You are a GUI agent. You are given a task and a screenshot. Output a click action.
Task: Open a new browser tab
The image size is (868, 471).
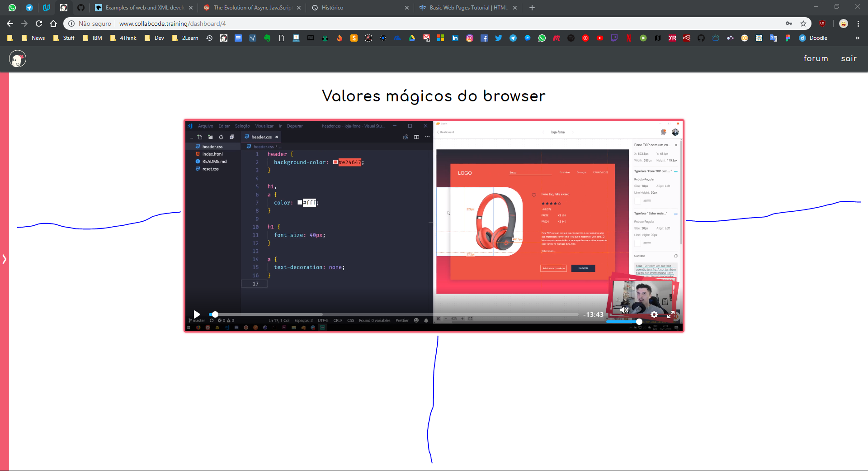[x=532, y=8]
